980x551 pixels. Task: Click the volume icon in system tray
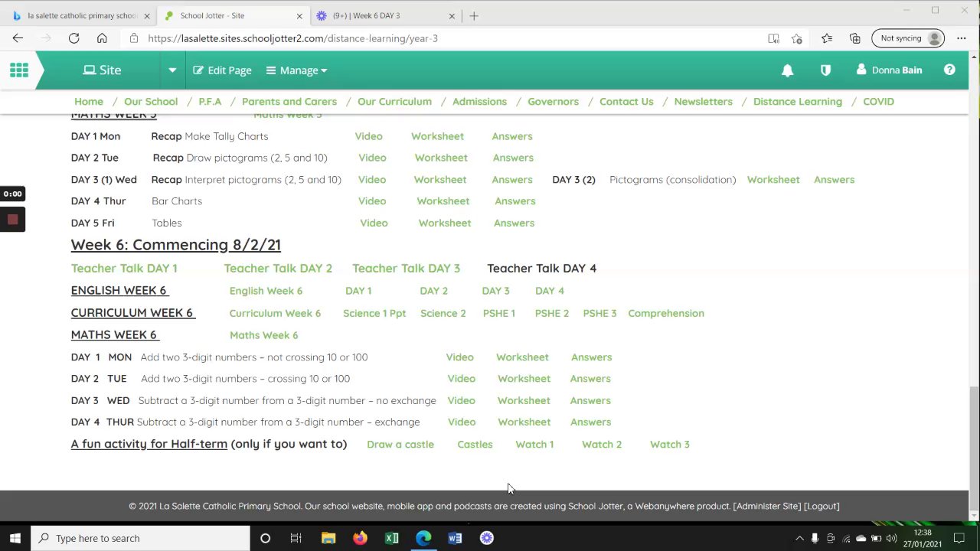(x=892, y=538)
